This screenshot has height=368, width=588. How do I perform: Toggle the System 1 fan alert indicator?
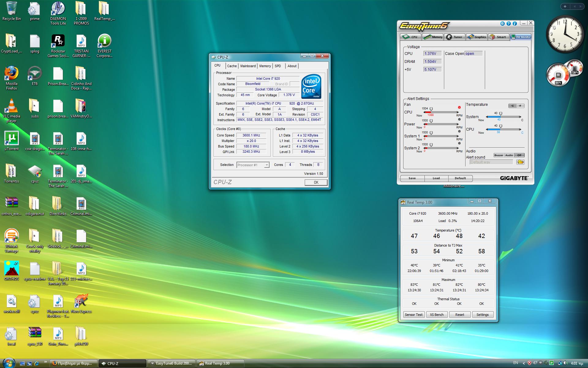(459, 131)
